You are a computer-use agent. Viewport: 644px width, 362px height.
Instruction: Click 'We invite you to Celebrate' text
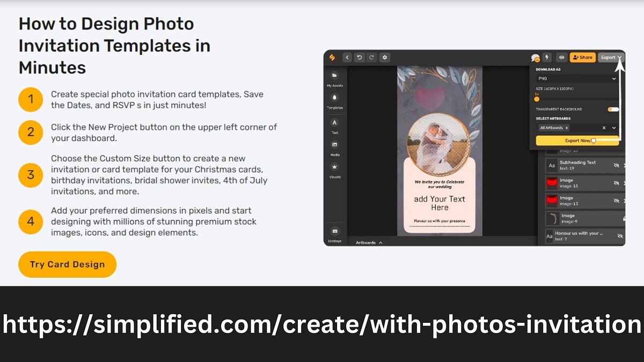coord(440,184)
